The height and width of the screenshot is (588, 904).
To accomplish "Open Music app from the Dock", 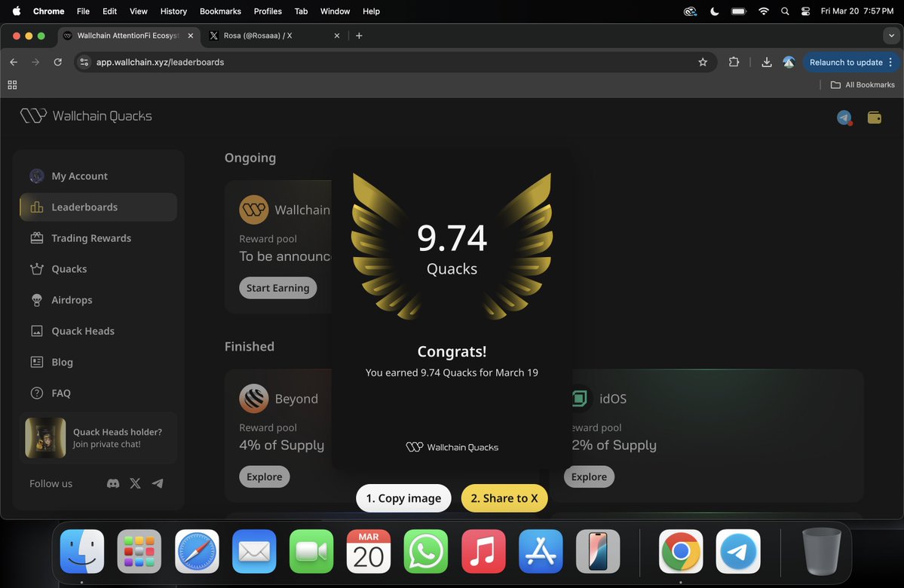I will pos(483,551).
